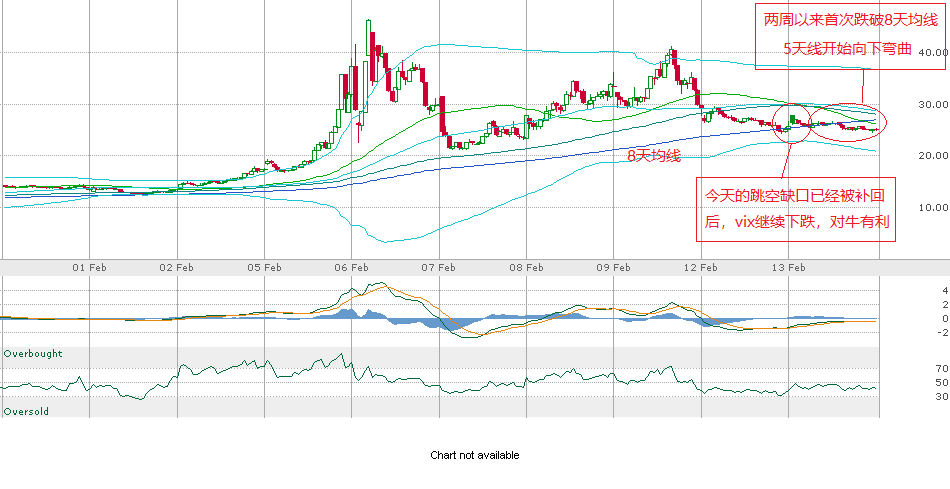The height and width of the screenshot is (489, 950).
Task: Click the Overbought label on RSI panel
Action: (x=33, y=354)
